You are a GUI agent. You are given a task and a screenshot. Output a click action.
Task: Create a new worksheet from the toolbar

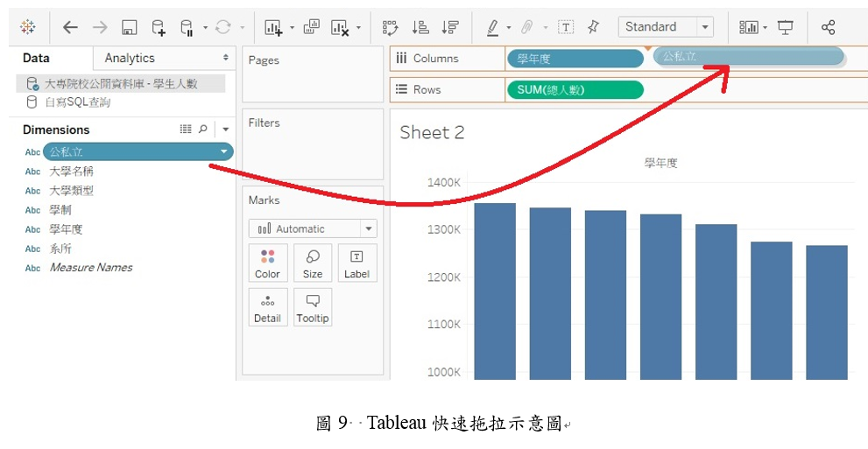pyautogui.click(x=273, y=28)
